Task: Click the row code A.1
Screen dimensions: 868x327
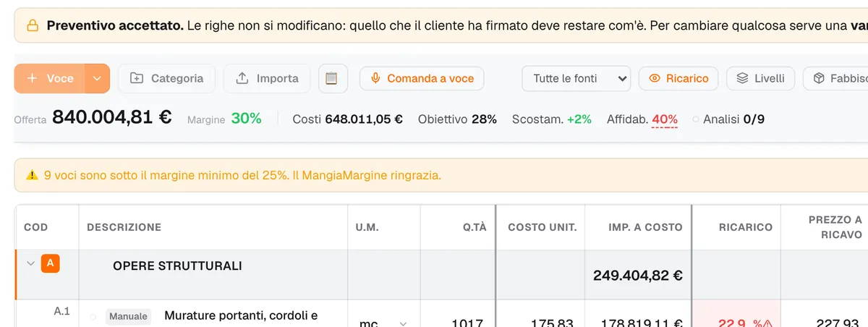Action: tap(61, 311)
